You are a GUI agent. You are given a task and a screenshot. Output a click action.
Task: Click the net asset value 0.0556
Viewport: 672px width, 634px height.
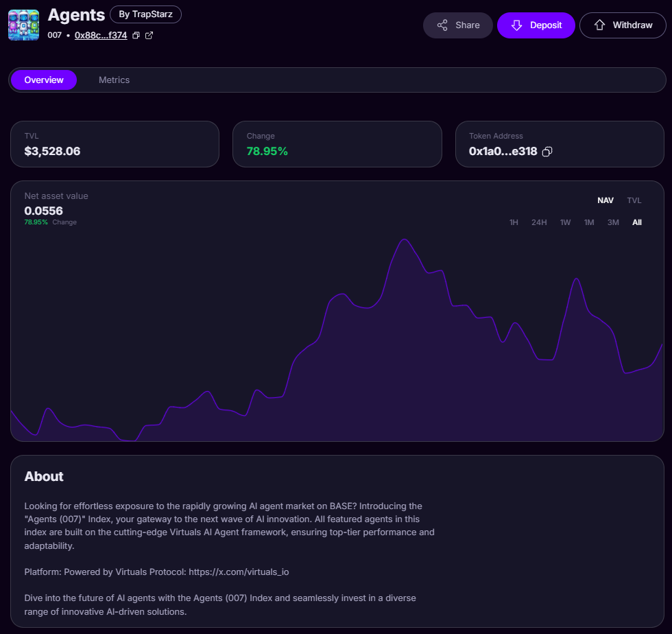(x=43, y=211)
